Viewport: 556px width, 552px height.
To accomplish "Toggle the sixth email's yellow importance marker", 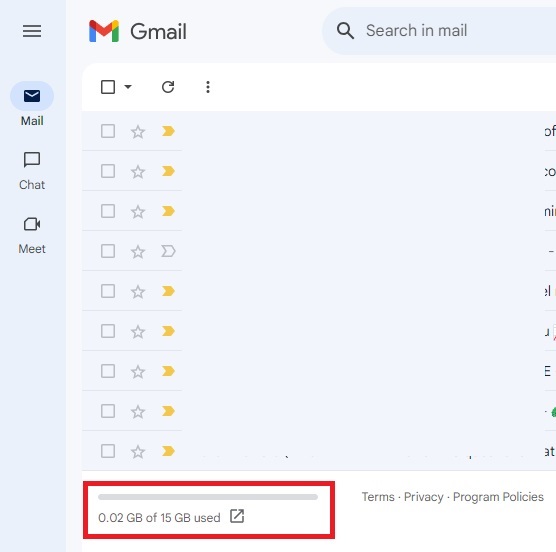I will pos(168,331).
